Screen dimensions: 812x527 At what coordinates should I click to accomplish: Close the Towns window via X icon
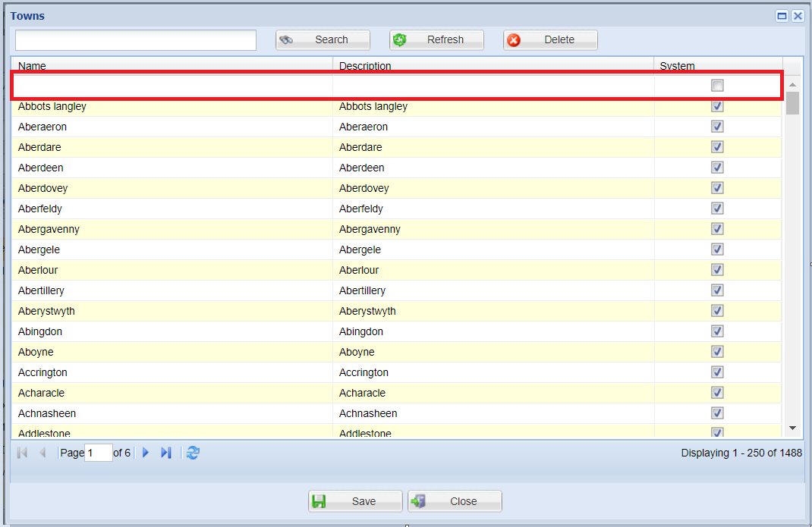pos(798,16)
